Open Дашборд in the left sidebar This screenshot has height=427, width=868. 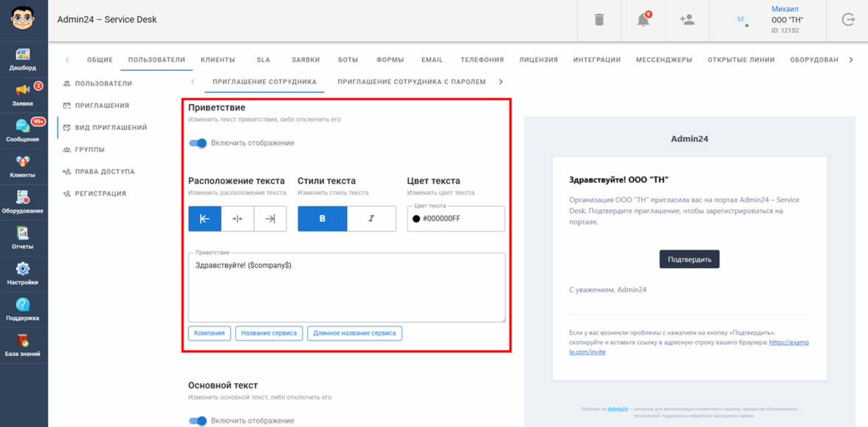click(23, 59)
